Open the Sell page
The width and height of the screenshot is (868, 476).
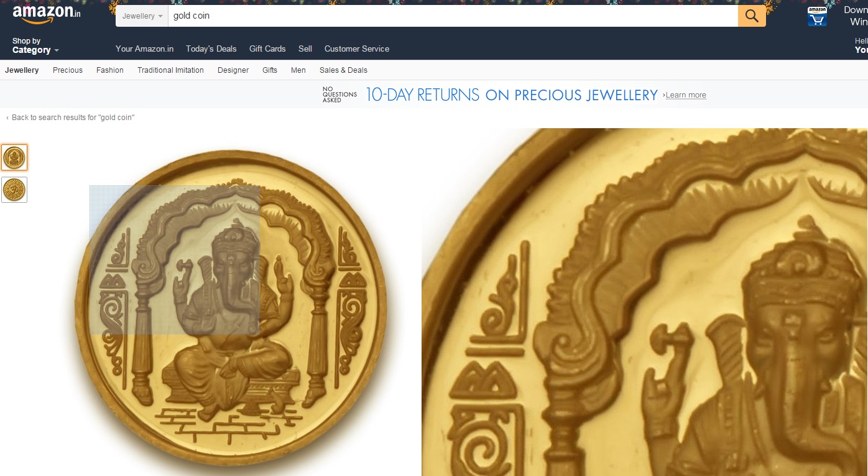[305, 49]
